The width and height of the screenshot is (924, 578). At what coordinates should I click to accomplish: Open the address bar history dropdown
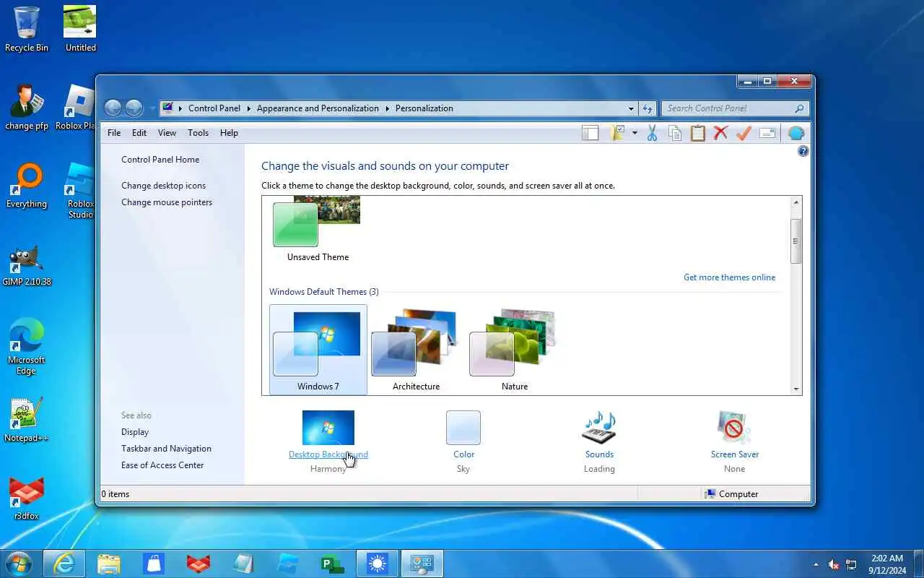pos(632,108)
